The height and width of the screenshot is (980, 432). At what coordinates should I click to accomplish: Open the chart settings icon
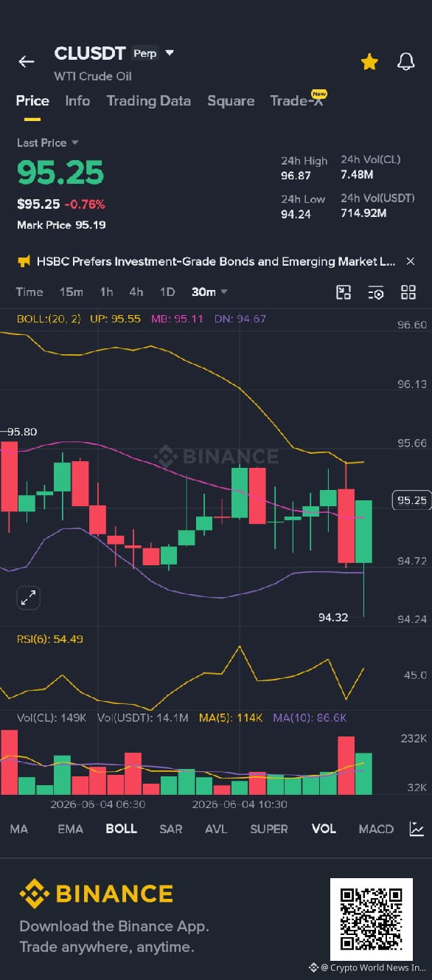pos(376,292)
